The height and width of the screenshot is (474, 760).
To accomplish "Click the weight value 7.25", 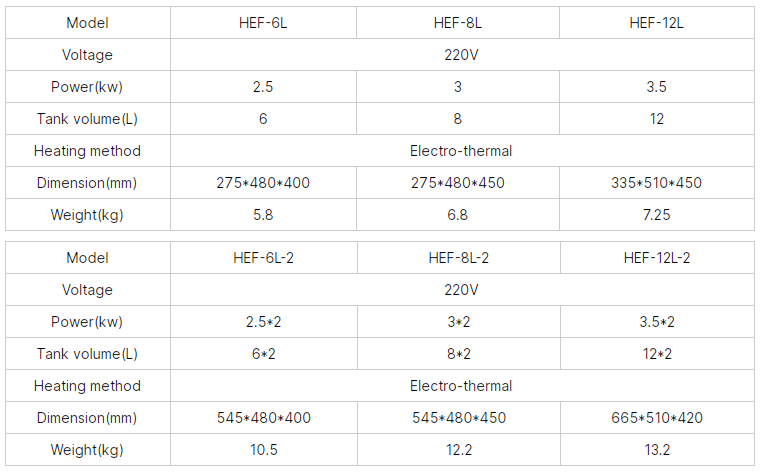I will coord(656,215).
